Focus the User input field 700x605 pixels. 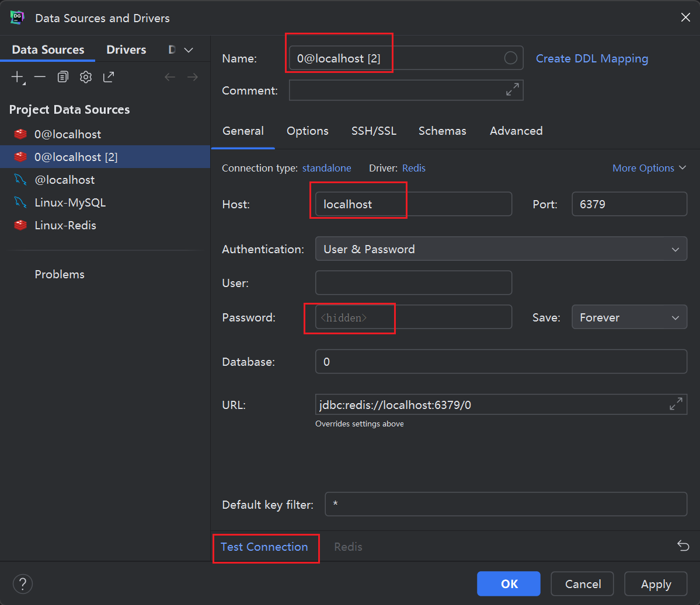click(x=413, y=282)
